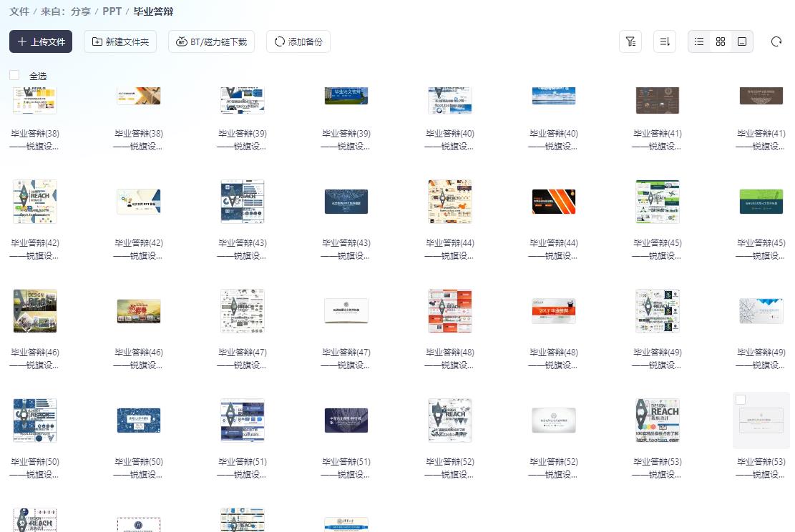Create a folder with 新建文件夹
This screenshot has height=532, width=795.
[120, 41]
